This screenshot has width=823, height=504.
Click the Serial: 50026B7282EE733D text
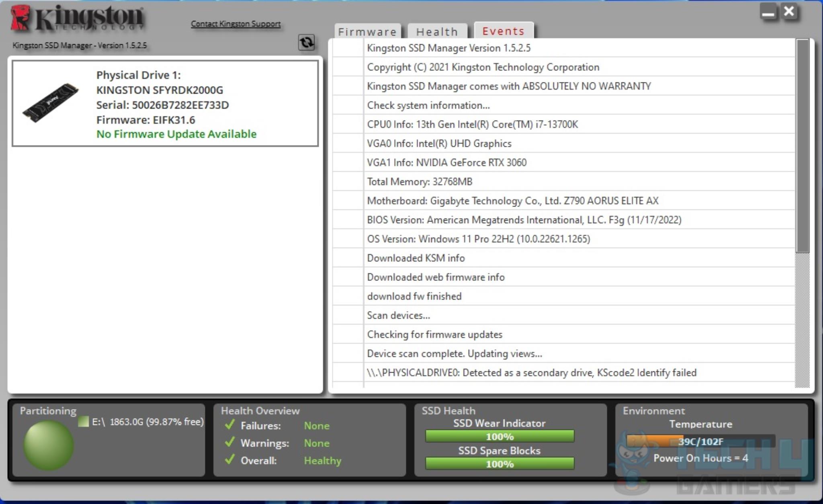click(x=162, y=105)
